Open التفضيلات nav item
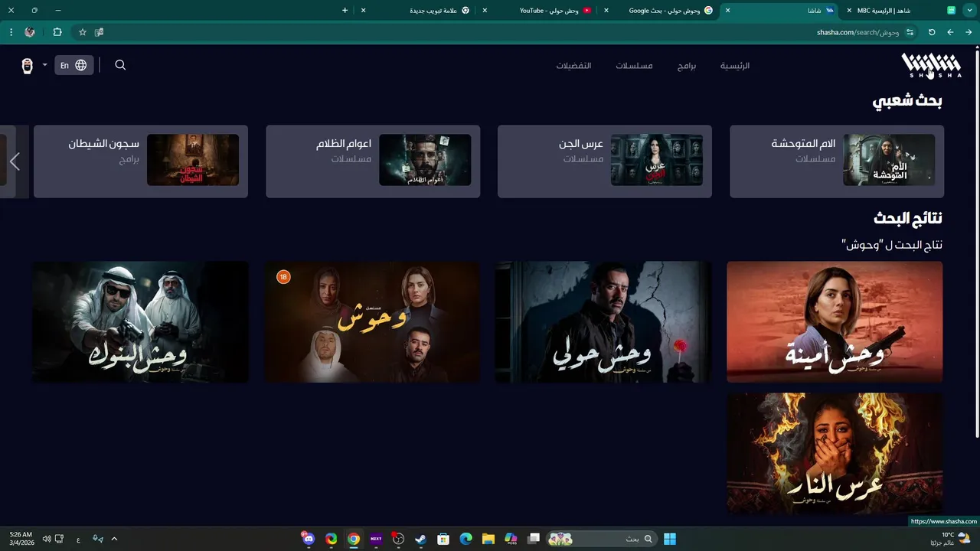Image resolution: width=980 pixels, height=551 pixels. 573,66
